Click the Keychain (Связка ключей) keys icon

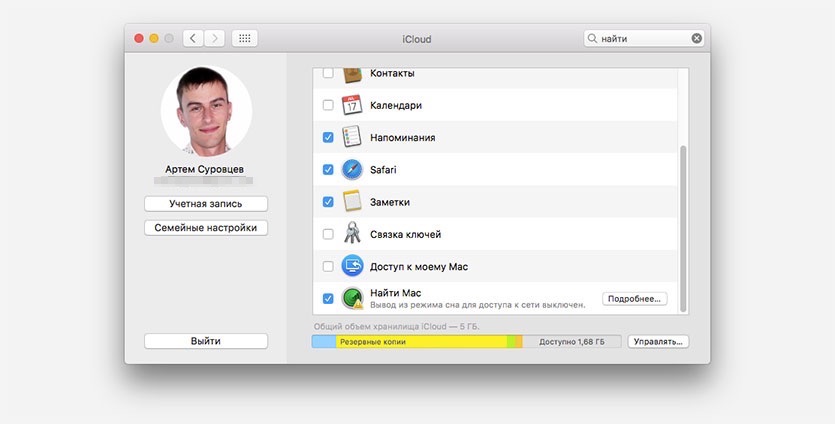352,234
